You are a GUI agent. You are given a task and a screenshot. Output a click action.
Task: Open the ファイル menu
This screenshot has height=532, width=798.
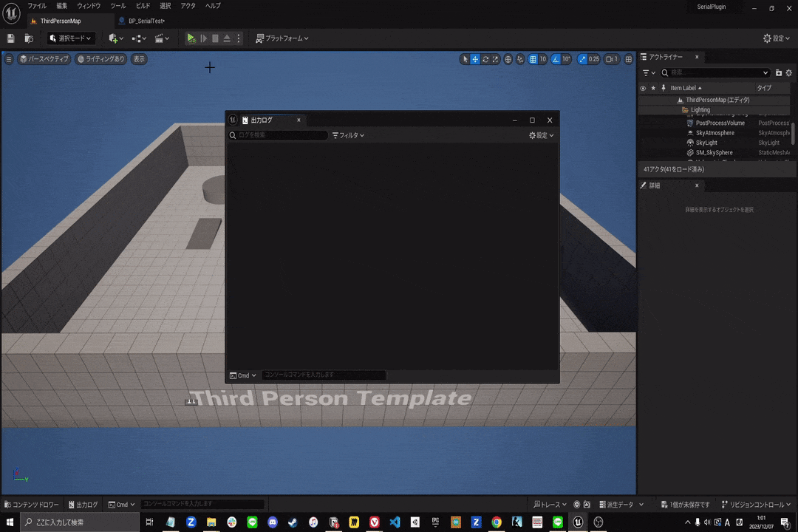pos(37,6)
